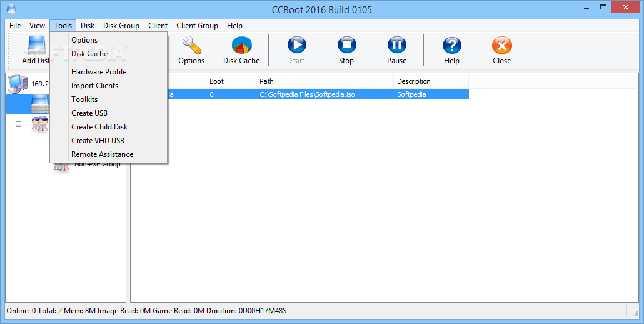Open the Options wrench toolbar icon

coord(191,45)
